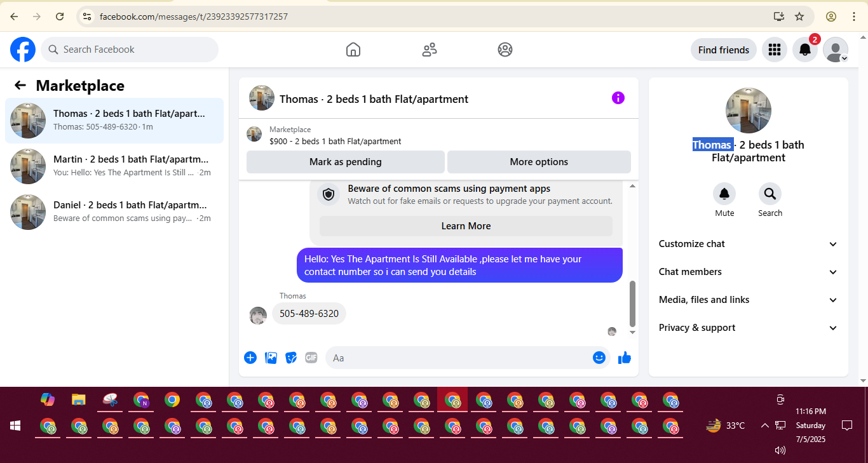The width and height of the screenshot is (868, 463).
Task: Click the $900 - 2 beds listing link
Action: pyautogui.click(x=335, y=141)
